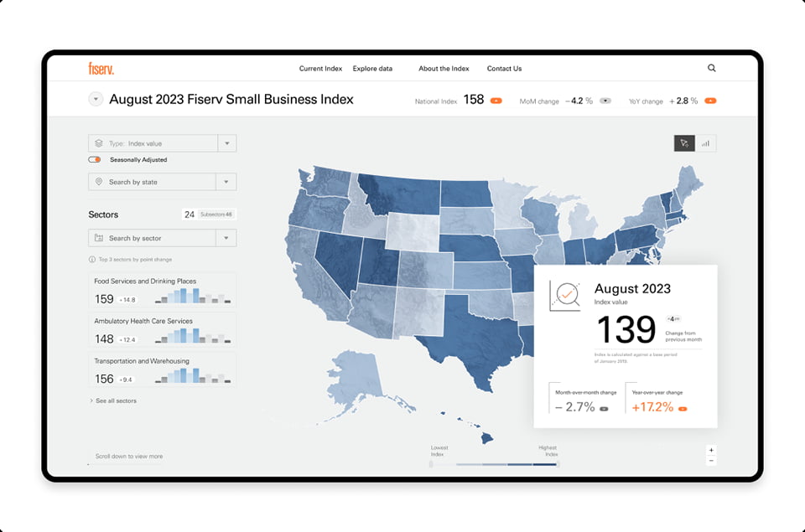Image resolution: width=805 pixels, height=532 pixels.
Task: Click the sector building icon
Action: 99,238
